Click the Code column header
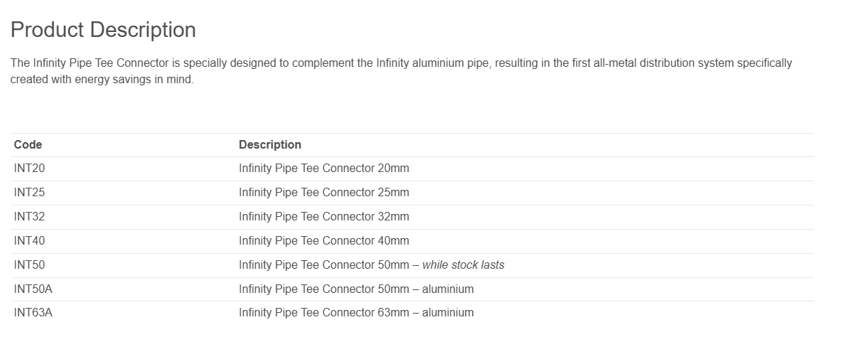 pyautogui.click(x=28, y=144)
